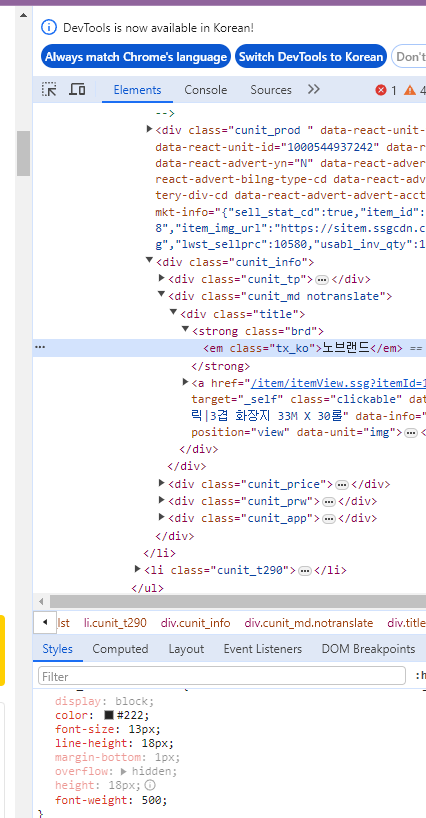Expand the anchor itemView.ssg node
Viewport: 426px width, 818px height.
(186, 382)
